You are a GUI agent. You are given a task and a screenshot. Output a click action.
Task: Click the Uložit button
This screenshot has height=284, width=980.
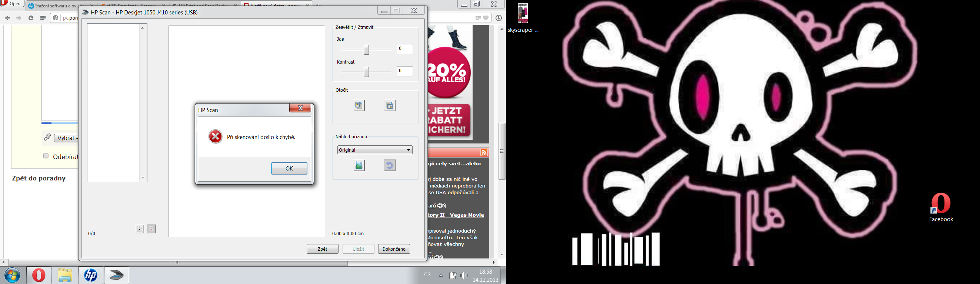(359, 249)
